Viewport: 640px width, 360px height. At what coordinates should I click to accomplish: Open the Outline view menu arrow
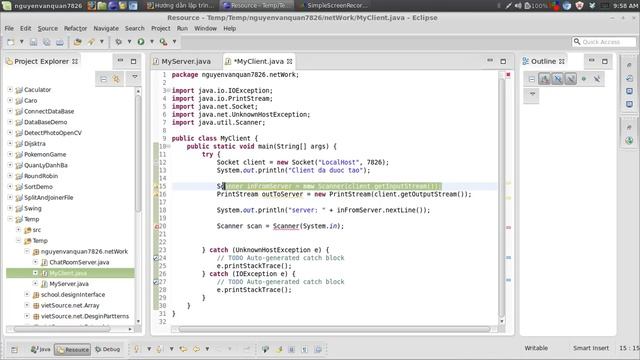(x=532, y=93)
